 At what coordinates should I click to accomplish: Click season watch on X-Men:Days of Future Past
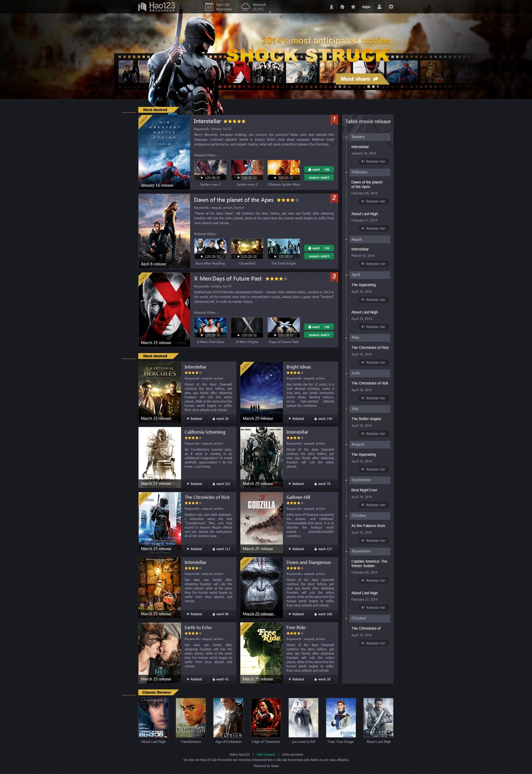[319, 335]
